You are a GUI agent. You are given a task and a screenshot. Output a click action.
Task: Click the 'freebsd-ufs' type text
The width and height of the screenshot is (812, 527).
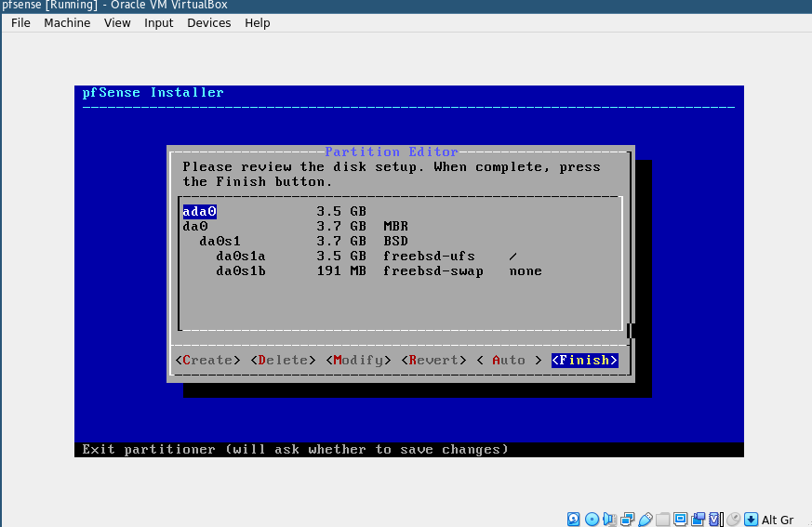coord(429,257)
